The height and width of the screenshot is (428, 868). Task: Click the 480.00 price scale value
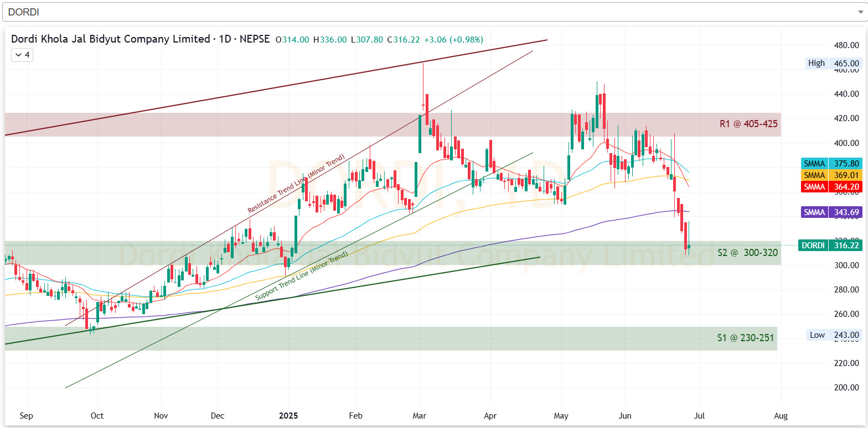[847, 45]
